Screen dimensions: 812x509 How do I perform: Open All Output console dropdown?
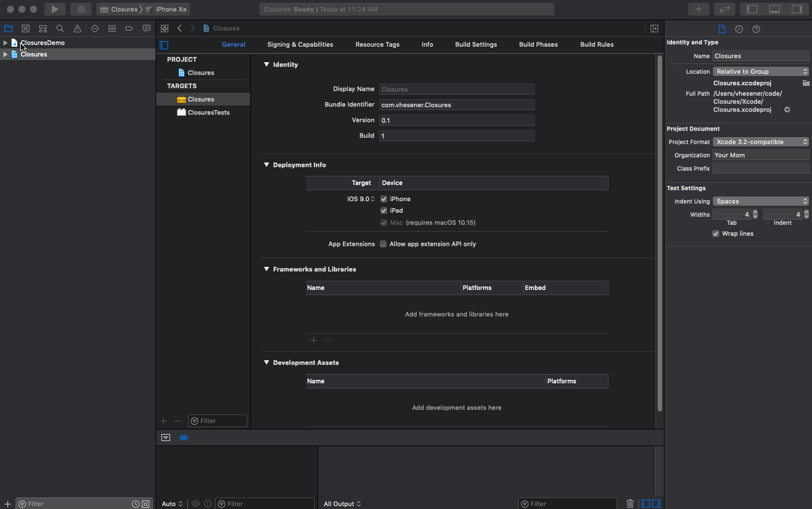click(x=342, y=504)
